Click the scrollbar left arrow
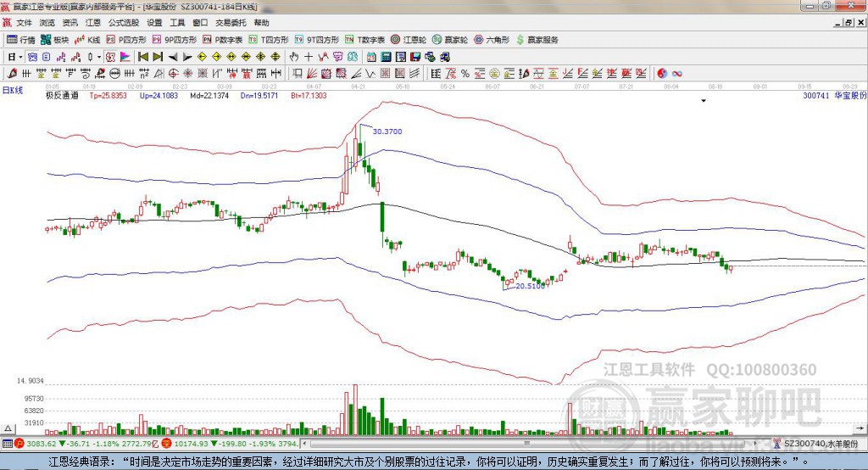Screen dimensions: 868x470 pos(305,444)
